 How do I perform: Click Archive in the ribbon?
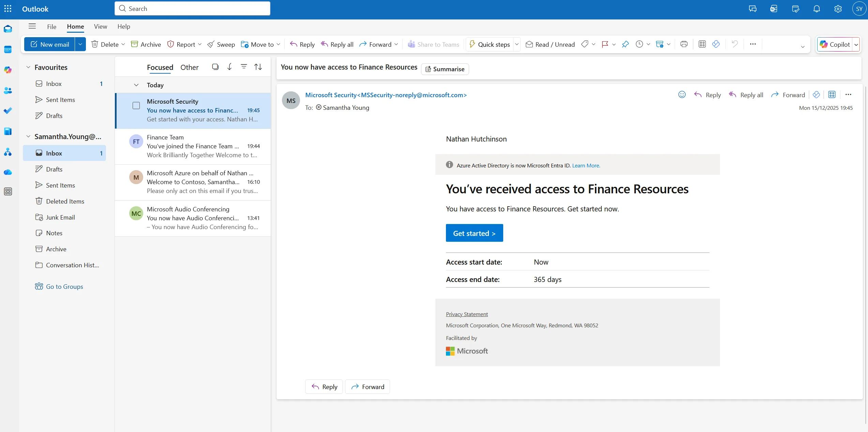[146, 44]
